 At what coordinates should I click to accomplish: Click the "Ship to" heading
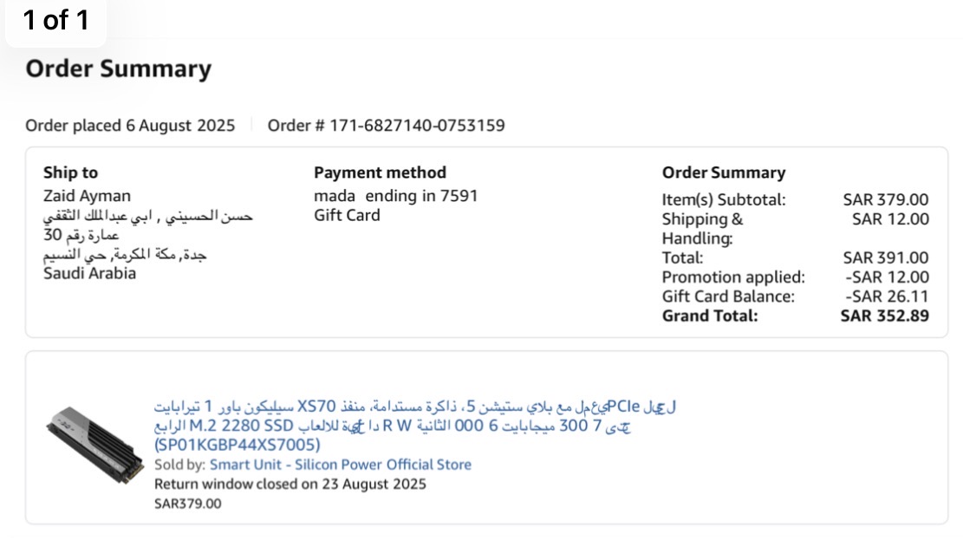click(70, 173)
